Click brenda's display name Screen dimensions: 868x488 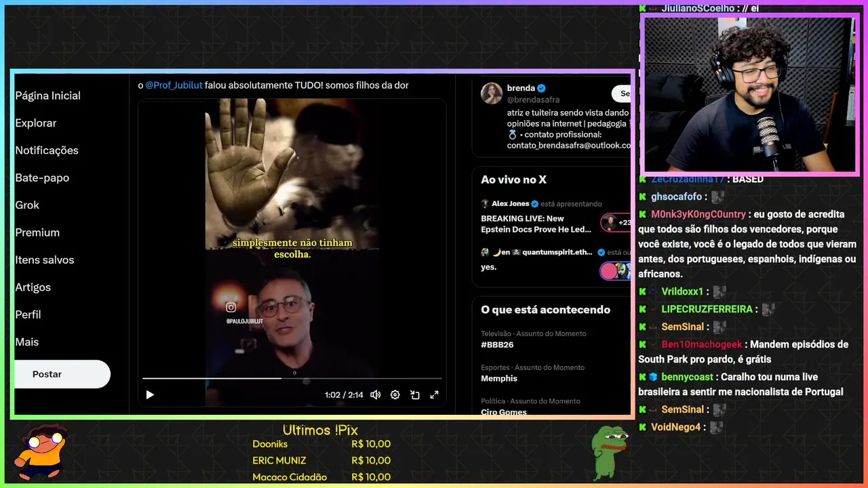(521, 88)
